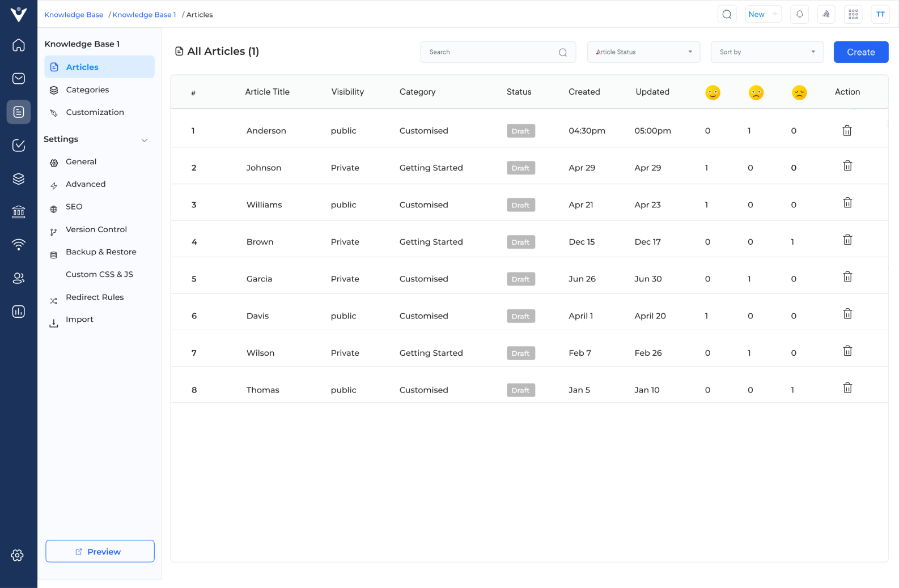
Task: Click the home icon in left sidebar
Action: click(x=19, y=45)
